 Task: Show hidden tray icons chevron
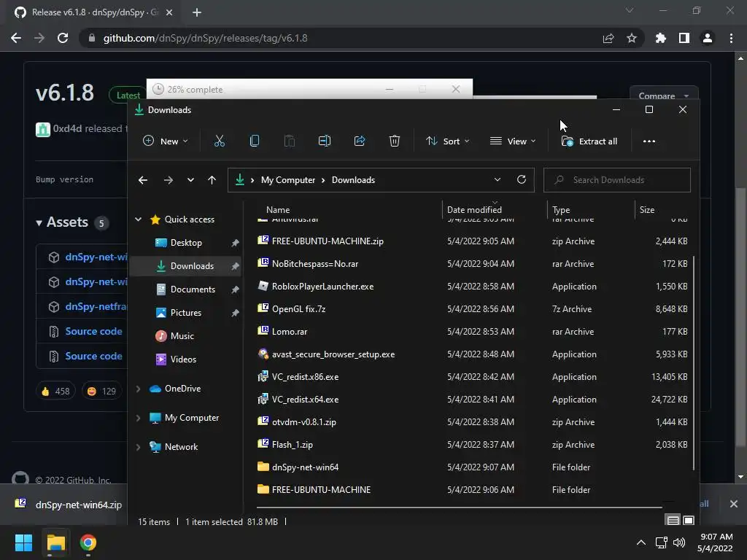[x=641, y=542]
